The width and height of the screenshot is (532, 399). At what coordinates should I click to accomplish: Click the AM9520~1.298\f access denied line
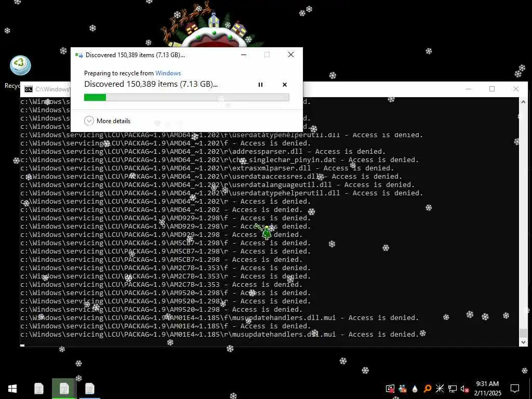click(x=166, y=293)
